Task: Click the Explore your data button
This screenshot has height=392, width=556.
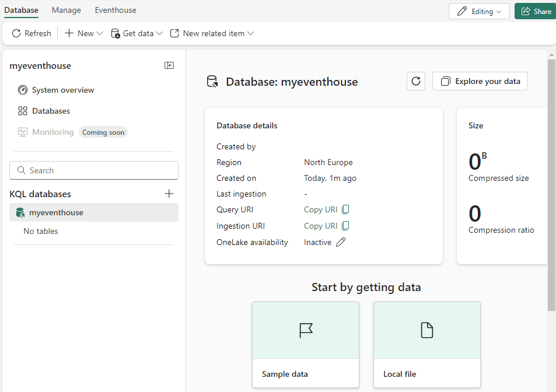Action: tap(480, 81)
